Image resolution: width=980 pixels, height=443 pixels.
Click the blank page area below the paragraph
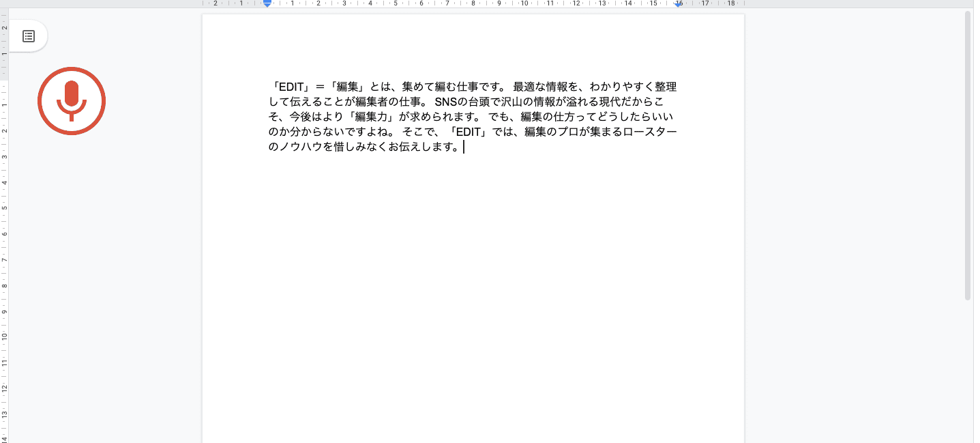click(x=472, y=287)
